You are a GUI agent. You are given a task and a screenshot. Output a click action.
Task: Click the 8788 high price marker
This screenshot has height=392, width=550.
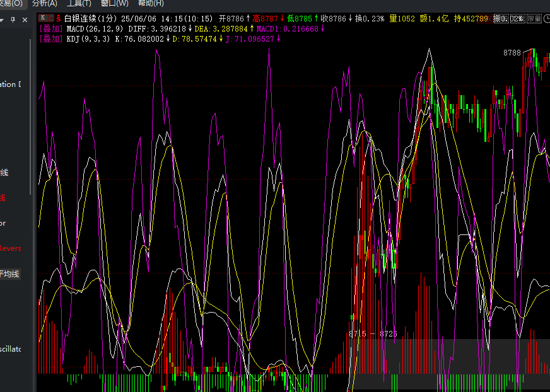(x=512, y=53)
